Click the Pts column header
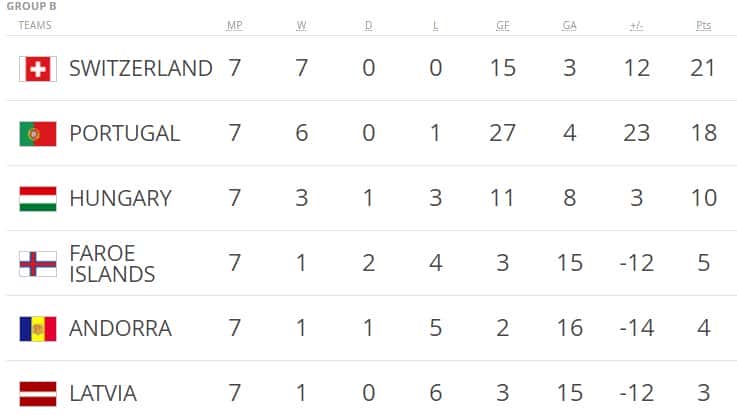Screen dimensions: 737x415 pyautogui.click(x=704, y=25)
